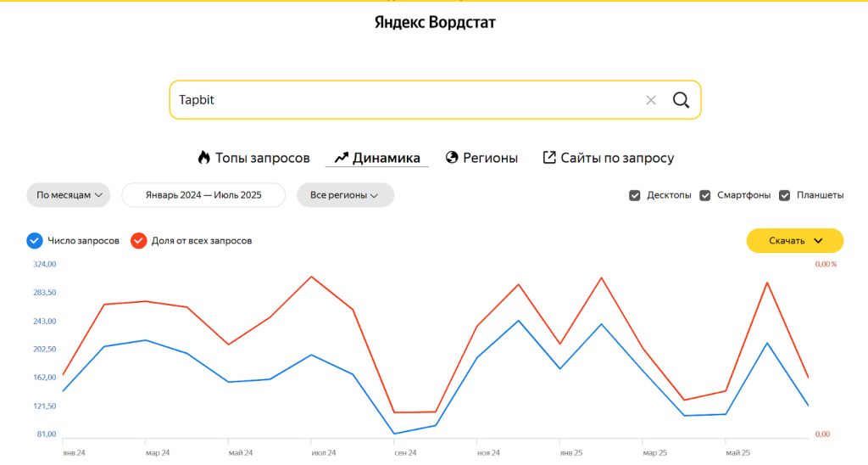The width and height of the screenshot is (868, 465).
Task: Toggle the blue Число запросов series
Action: [x=35, y=241]
